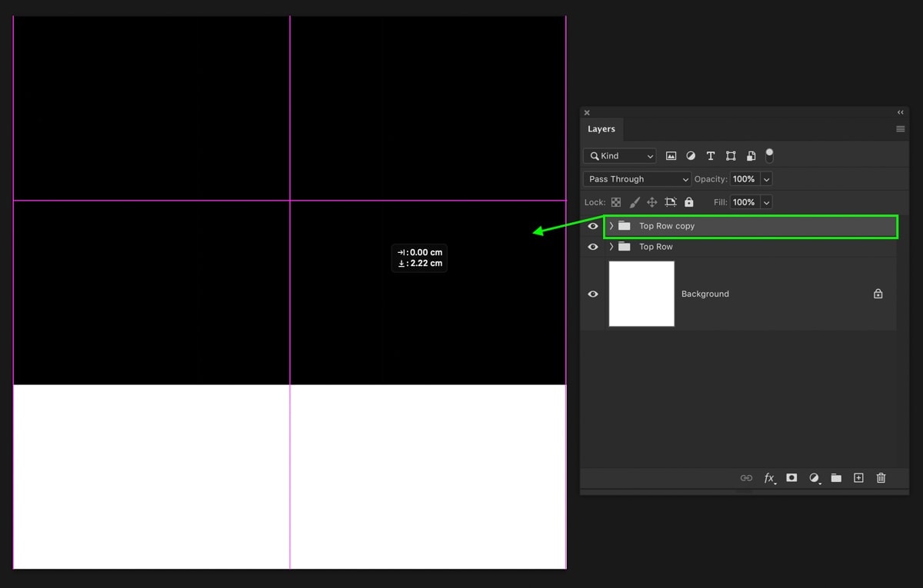Add layer mask icon
Image resolution: width=923 pixels, height=588 pixels.
[791, 478]
